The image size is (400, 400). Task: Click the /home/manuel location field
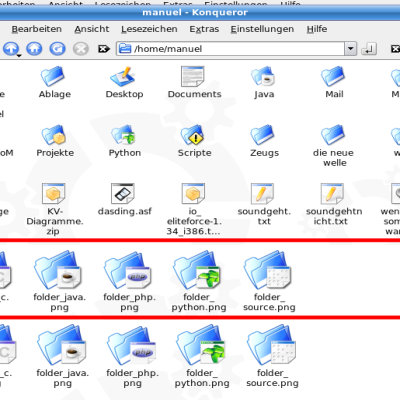(x=231, y=49)
